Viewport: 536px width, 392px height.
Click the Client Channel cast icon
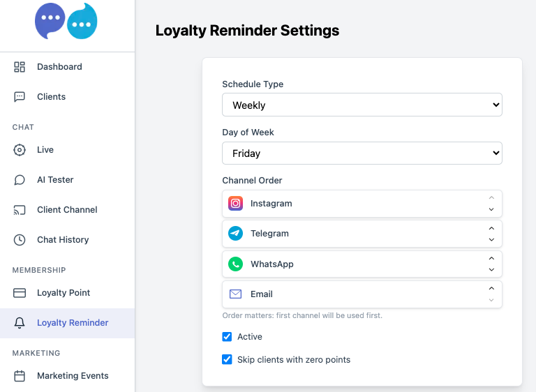pos(20,210)
